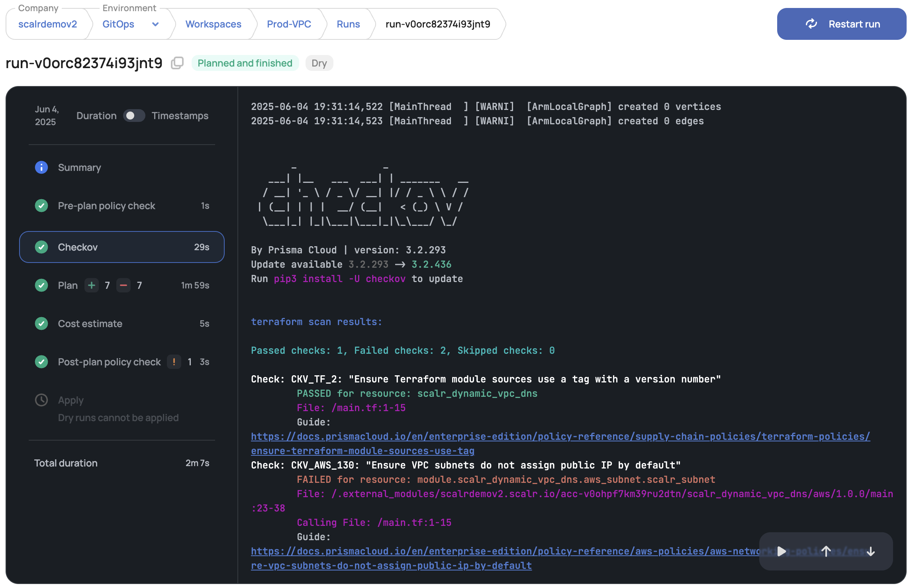Click the Planned and finished status badge

click(245, 63)
